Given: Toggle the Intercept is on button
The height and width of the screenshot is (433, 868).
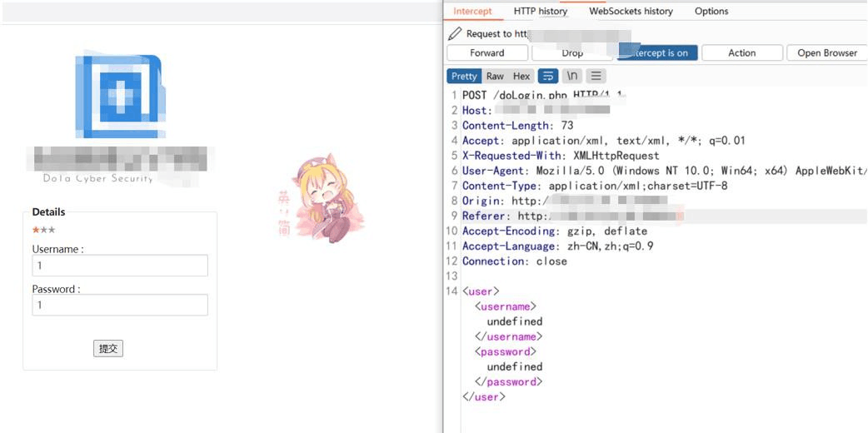Looking at the screenshot, I should tap(657, 53).
